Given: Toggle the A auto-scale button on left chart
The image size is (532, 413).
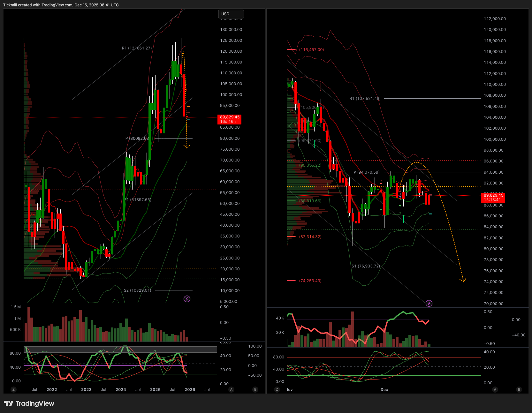Looking at the screenshot, I should (x=231, y=389).
